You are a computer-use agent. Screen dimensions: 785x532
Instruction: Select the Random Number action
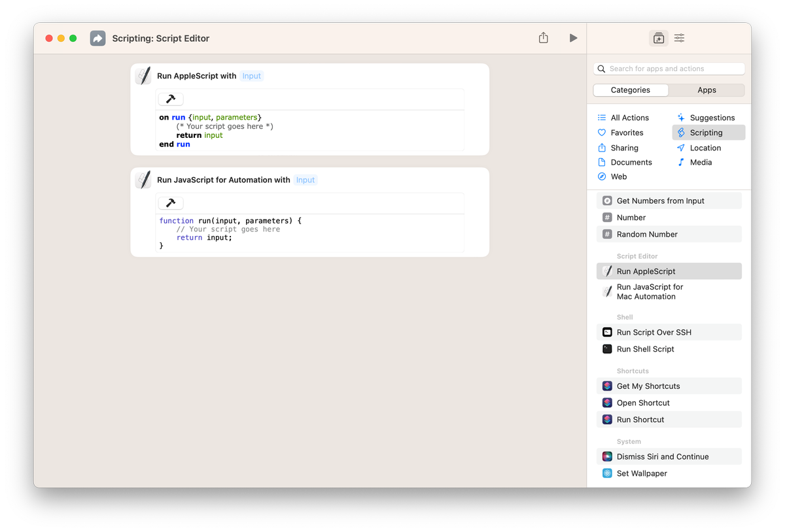(648, 234)
